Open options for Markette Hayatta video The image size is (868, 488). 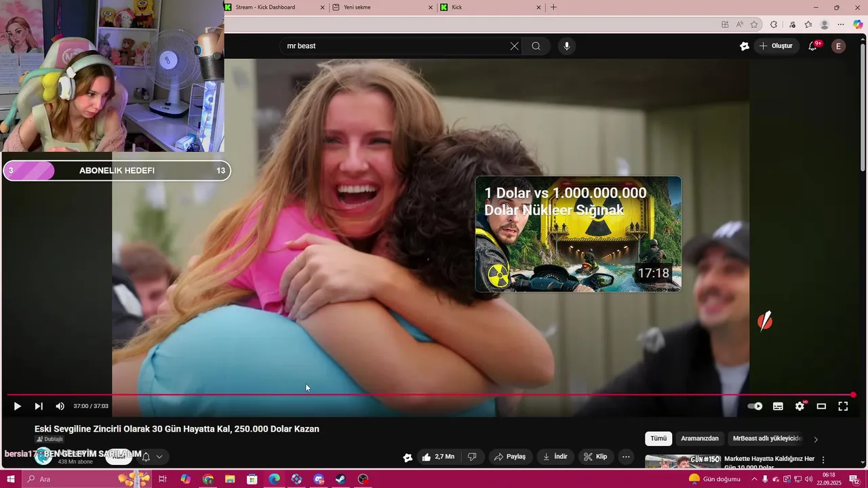pos(823,460)
